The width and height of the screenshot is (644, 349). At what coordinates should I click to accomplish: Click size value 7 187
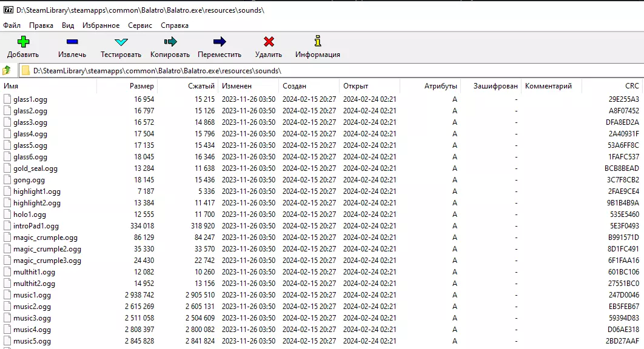[146, 191]
